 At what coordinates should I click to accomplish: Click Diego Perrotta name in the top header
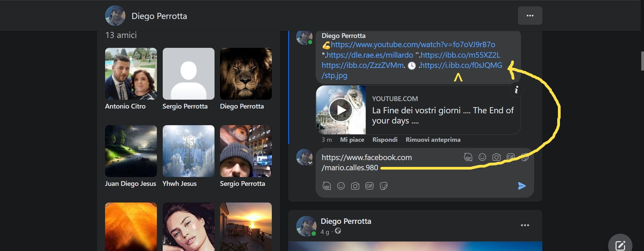point(159,16)
